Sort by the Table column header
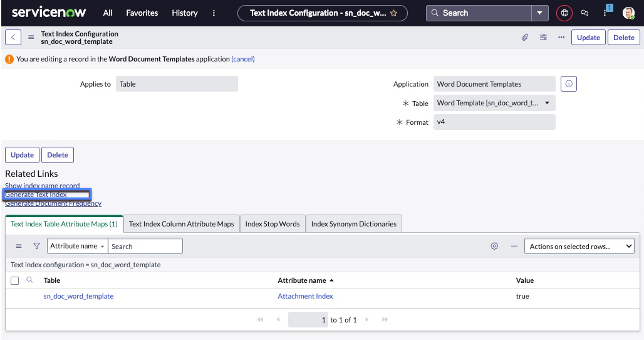644x340 pixels. (x=52, y=280)
